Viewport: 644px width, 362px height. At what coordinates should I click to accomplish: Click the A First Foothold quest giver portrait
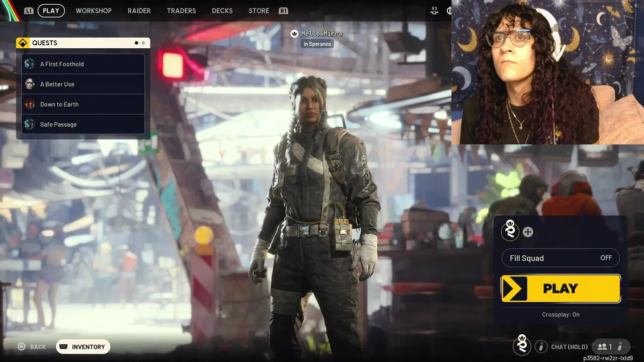pyautogui.click(x=30, y=64)
